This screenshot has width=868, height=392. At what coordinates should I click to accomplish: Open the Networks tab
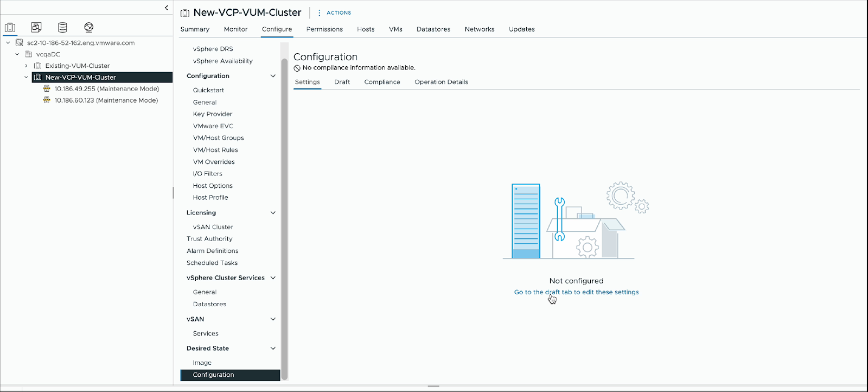click(480, 29)
